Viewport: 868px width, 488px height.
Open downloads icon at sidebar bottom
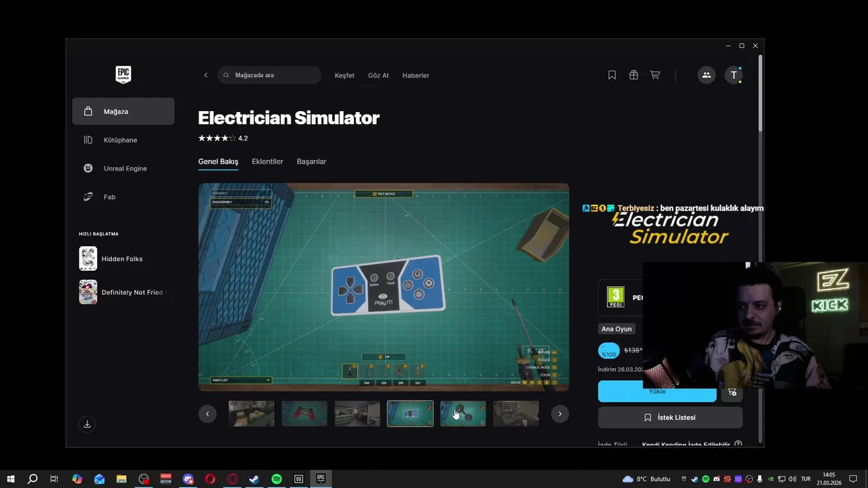tap(87, 424)
